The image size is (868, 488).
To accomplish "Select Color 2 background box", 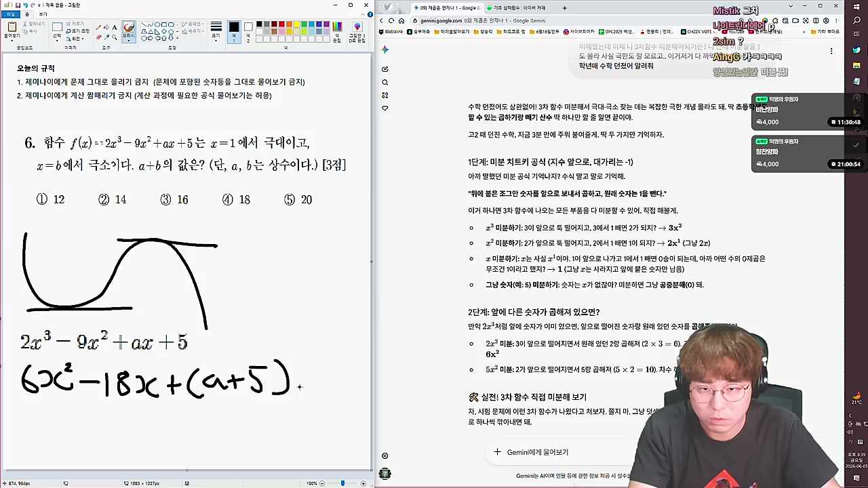I will coord(248,31).
